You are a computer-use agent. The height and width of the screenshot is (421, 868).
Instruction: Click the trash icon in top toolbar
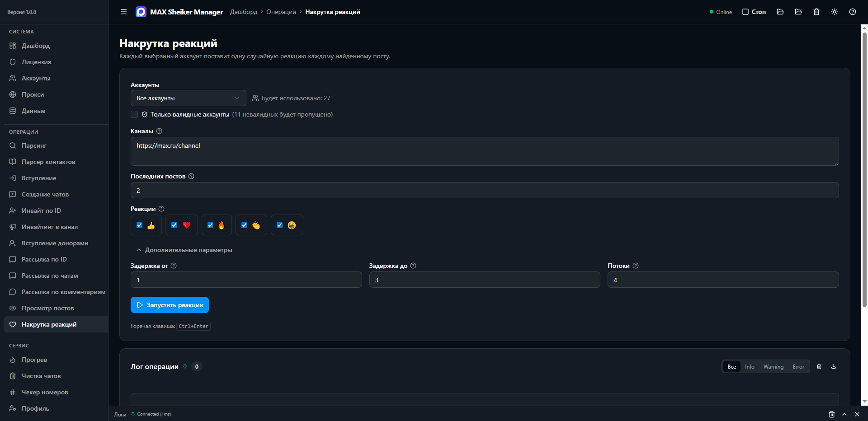(x=816, y=12)
